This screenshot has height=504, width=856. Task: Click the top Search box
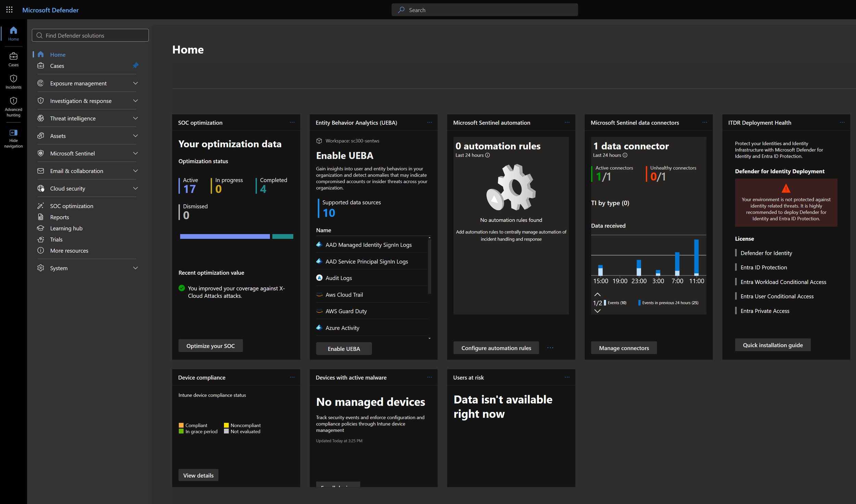tap(485, 10)
